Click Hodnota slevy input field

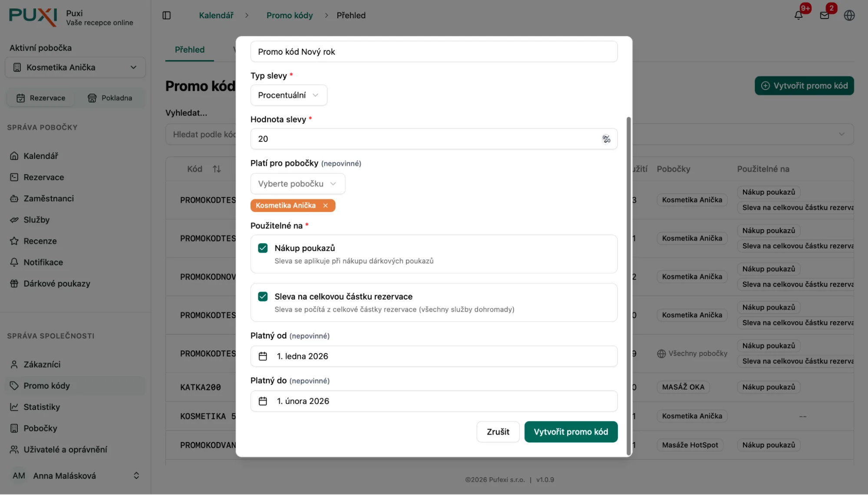coord(426,139)
